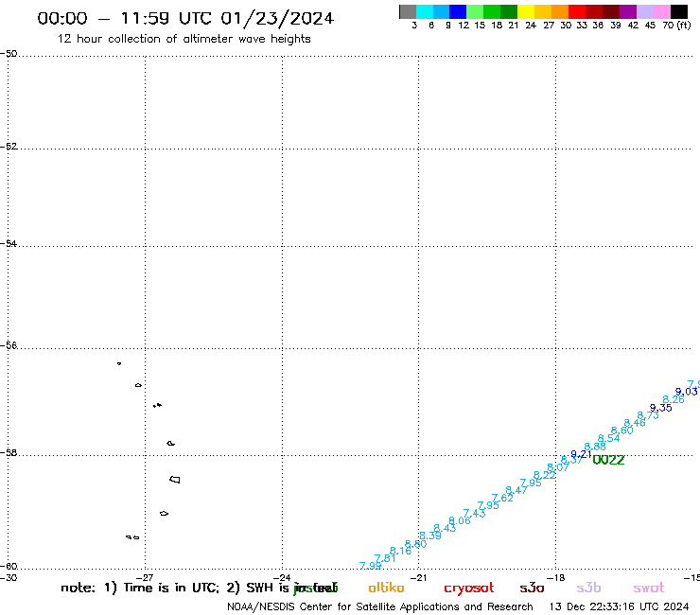Image resolution: width=700 pixels, height=615 pixels.
Task: Select the 8.16 wave height value
Action: click(x=400, y=551)
